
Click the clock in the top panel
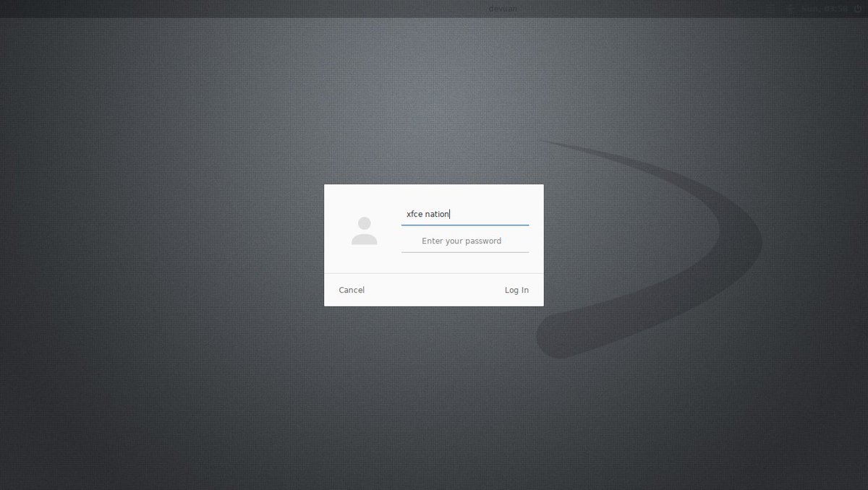(824, 9)
